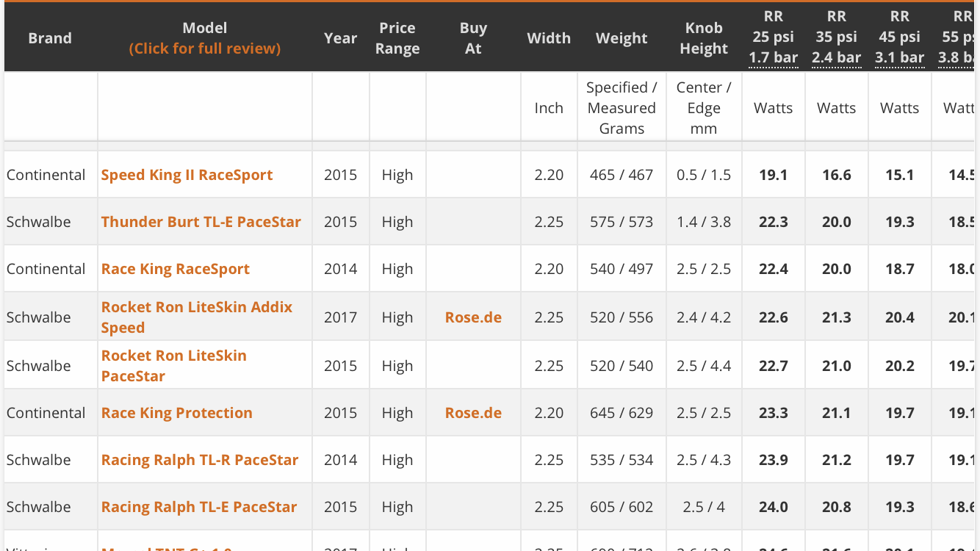Sort by RR 25 psi header
The height and width of the screenshot is (551, 980).
(x=773, y=37)
